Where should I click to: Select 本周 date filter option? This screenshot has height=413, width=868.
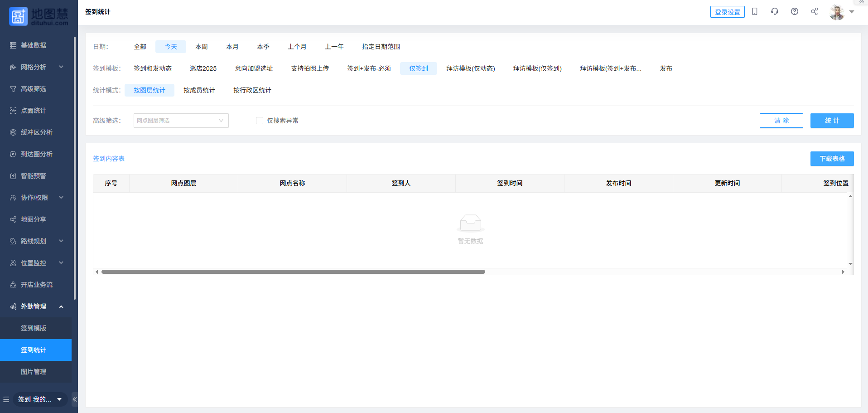202,47
